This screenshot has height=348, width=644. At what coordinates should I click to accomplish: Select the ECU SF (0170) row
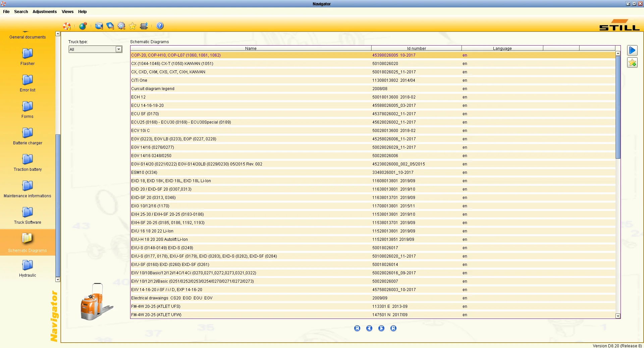(x=373, y=114)
